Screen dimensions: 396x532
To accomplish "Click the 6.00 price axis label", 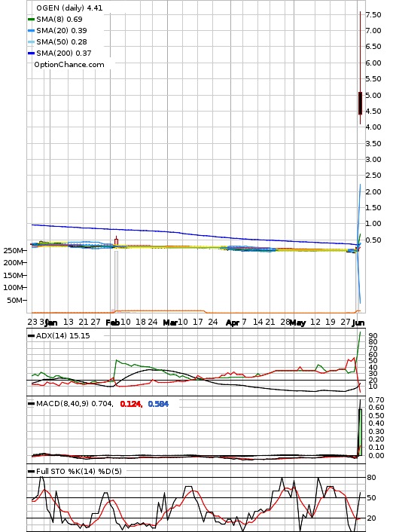I will (x=373, y=63).
